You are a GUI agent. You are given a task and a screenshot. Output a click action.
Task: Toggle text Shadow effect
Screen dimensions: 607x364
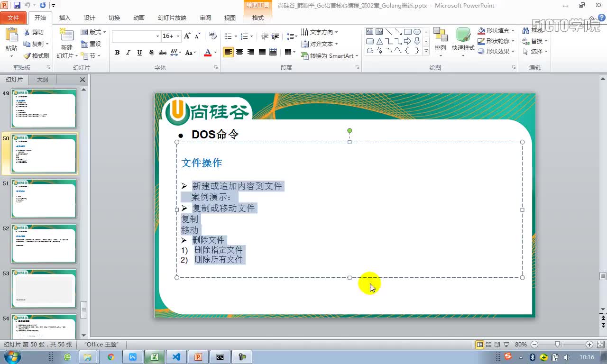tap(151, 53)
